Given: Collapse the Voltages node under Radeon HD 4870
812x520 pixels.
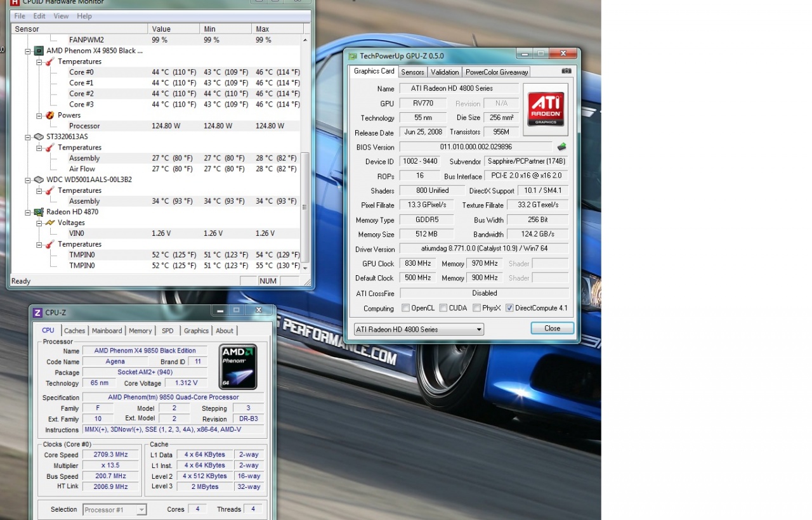Looking at the screenshot, I should tap(39, 223).
